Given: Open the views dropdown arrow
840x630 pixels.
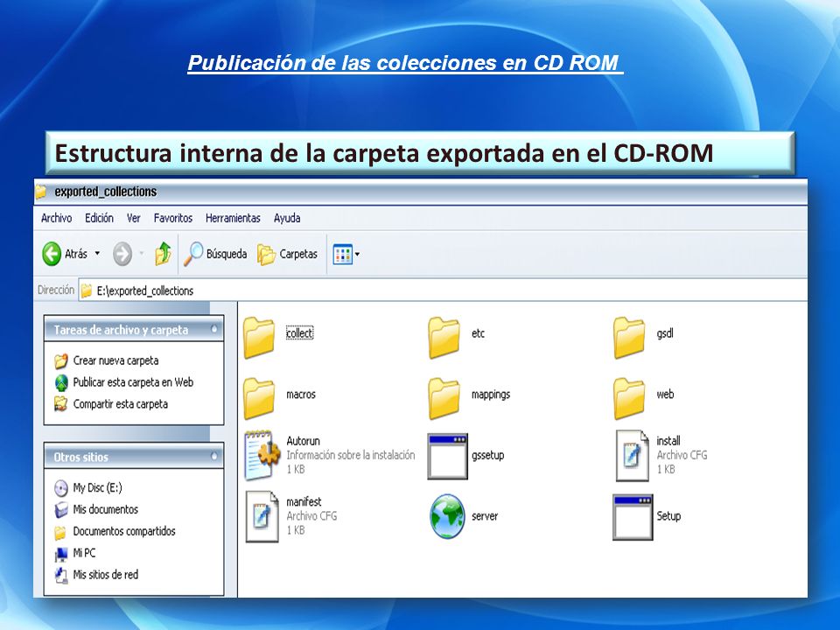Looking at the screenshot, I should (357, 255).
